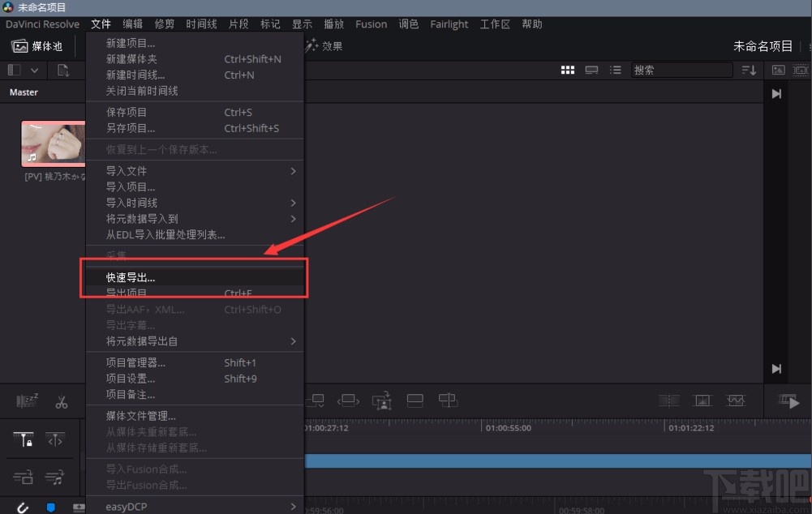Expand the 导入时间线 submenu
Screen dimensions: 812x514
click(195, 203)
